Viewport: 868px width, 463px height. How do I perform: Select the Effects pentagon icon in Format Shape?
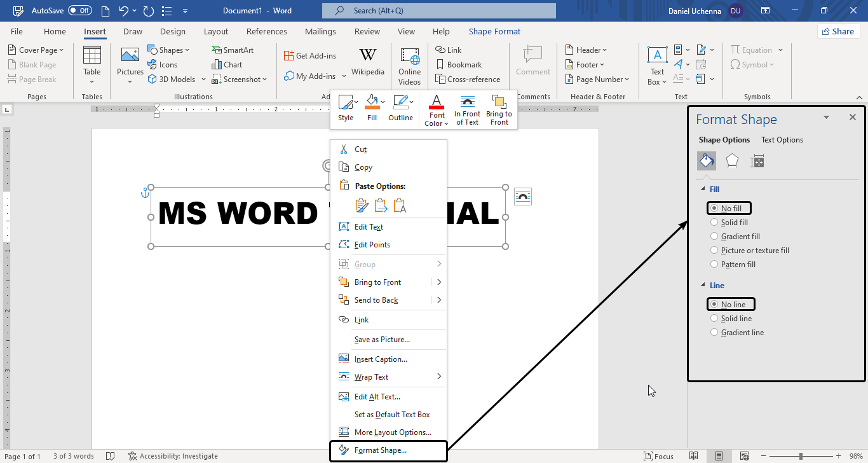pyautogui.click(x=732, y=162)
